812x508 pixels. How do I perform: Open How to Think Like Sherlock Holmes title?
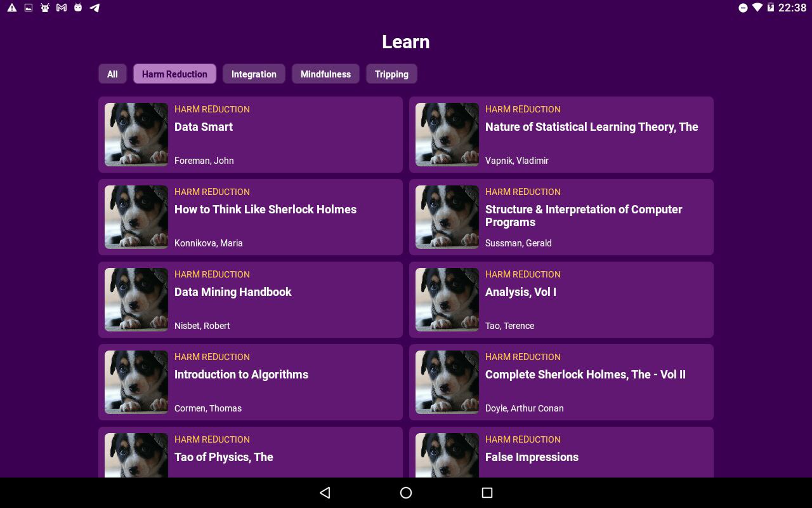(x=265, y=210)
